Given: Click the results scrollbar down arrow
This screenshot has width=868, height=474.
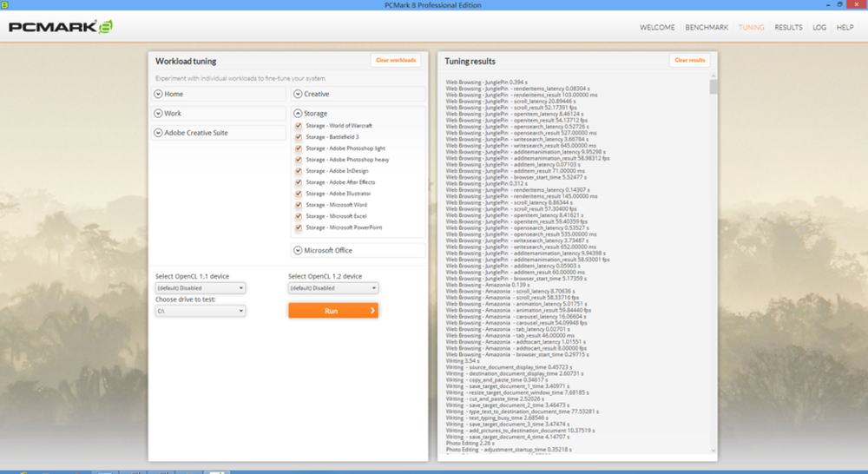Looking at the screenshot, I should 713,451.
